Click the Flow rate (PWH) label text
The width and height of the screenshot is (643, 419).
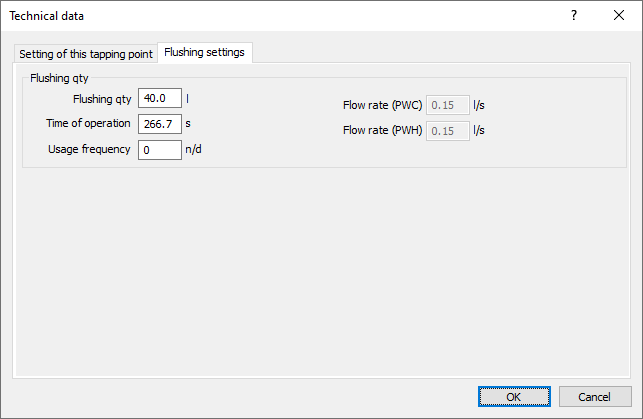383,130
